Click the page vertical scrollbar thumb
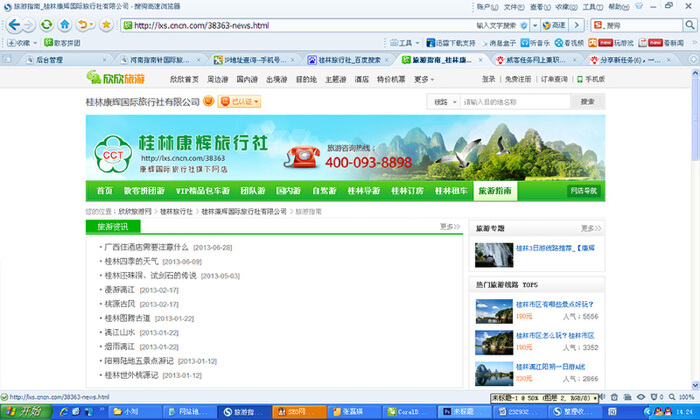This screenshot has width=700, height=420. point(695,118)
